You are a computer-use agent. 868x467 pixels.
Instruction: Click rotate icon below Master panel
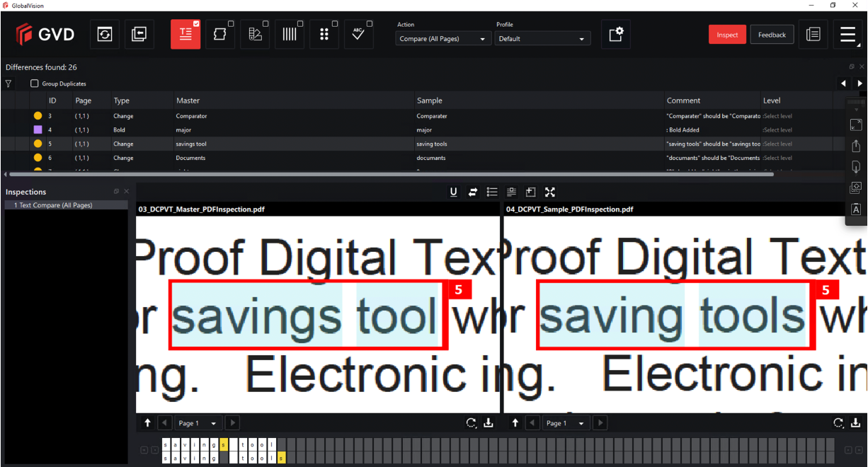click(x=471, y=423)
